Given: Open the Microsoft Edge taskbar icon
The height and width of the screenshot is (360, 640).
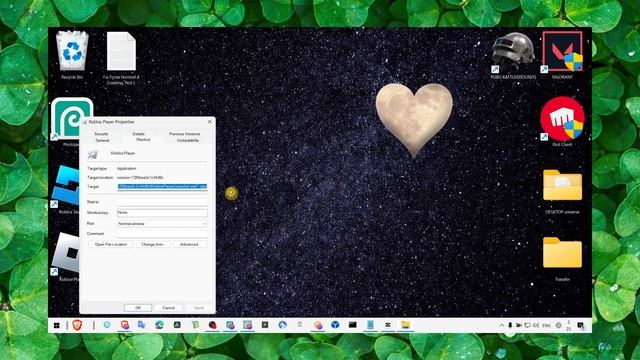Looking at the screenshot, I should click(x=159, y=325).
